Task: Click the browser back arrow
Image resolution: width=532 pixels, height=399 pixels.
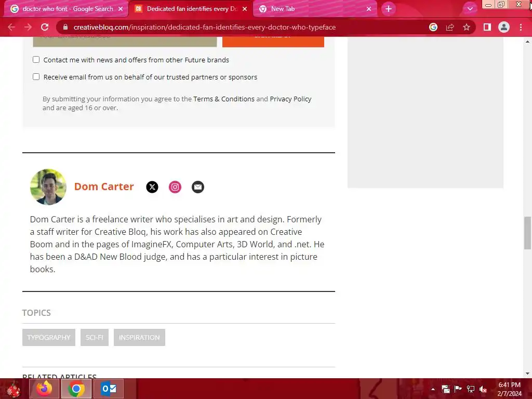Action: click(11, 27)
